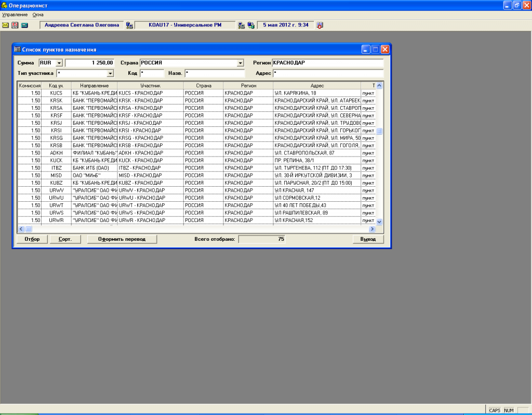Open the RUR currency dropdown

[58, 63]
